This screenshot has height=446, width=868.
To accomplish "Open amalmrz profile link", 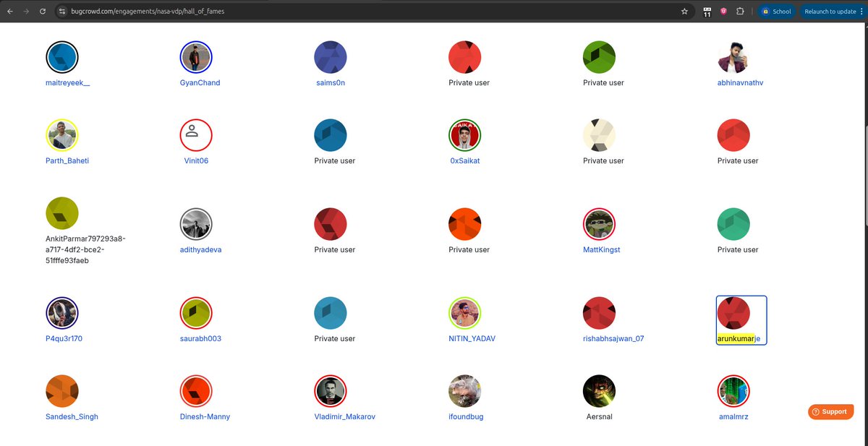I will 733,416.
